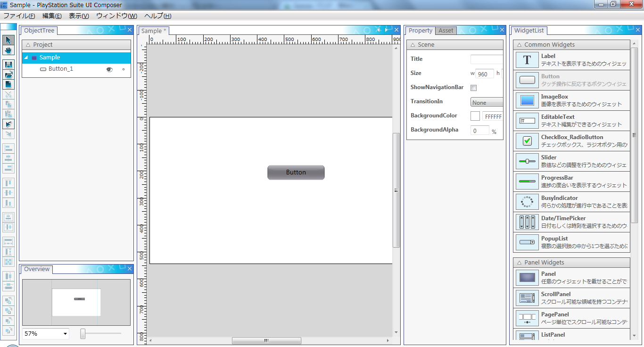Image resolution: width=644 pixels, height=347 pixels.
Task: Click the last layer-order icon in toolbar
Action: (8, 330)
